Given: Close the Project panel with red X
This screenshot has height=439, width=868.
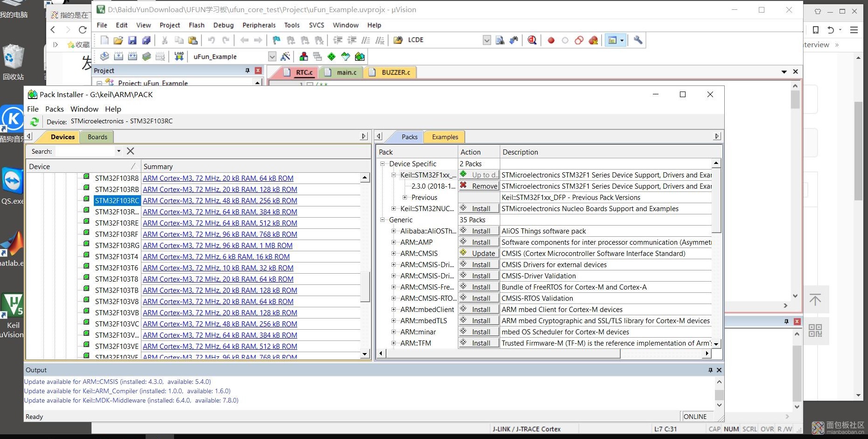Looking at the screenshot, I should point(258,71).
